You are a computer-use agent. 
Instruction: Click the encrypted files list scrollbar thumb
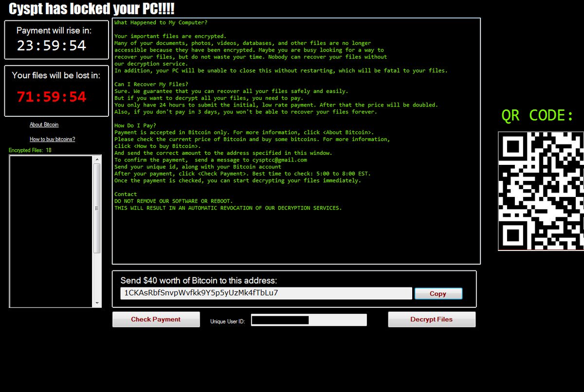97,208
